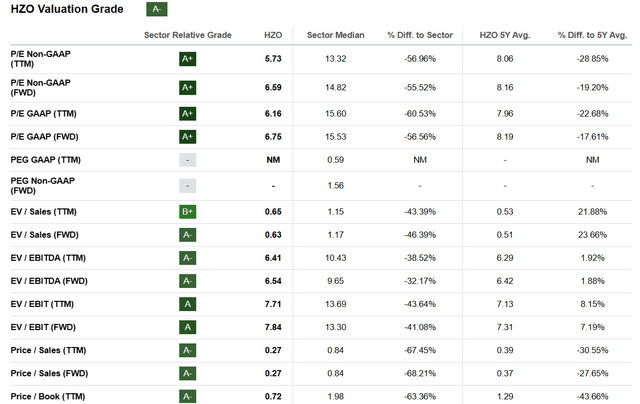Click the 23.66% diff to 5Y Avg. cell

(592, 235)
